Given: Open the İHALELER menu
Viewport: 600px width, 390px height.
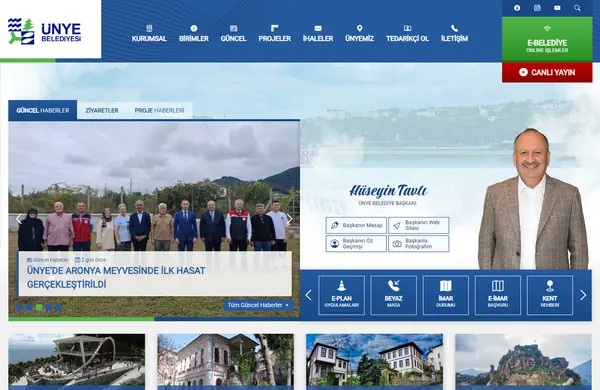Looking at the screenshot, I should tap(318, 34).
